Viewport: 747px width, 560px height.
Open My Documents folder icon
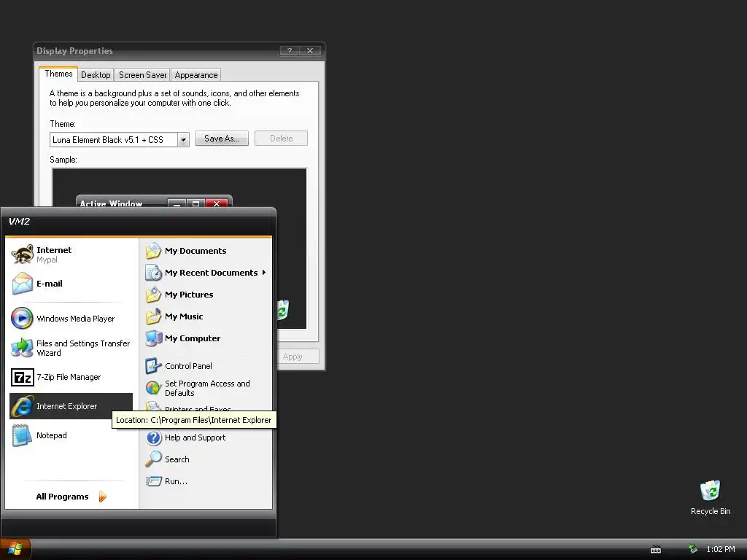153,251
